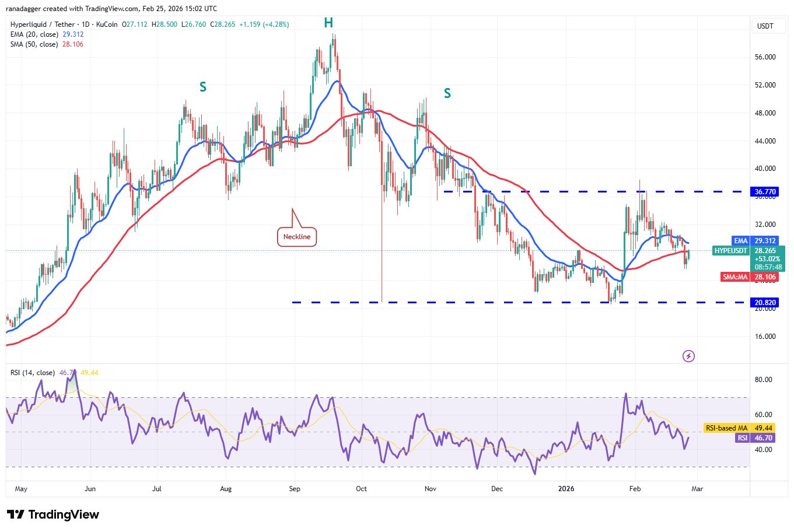794x532 pixels.
Task: Click the purple lightning bolt event icon
Action: (x=688, y=356)
